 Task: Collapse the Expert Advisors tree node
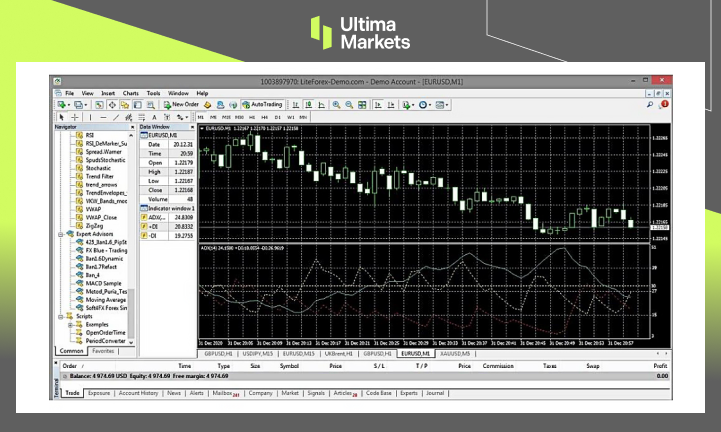[x=60, y=234]
